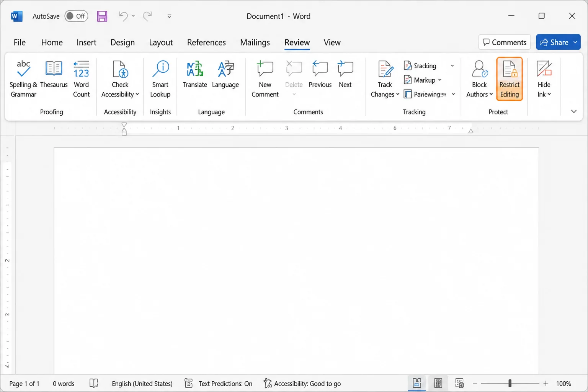Show the Word Count

[x=81, y=79]
